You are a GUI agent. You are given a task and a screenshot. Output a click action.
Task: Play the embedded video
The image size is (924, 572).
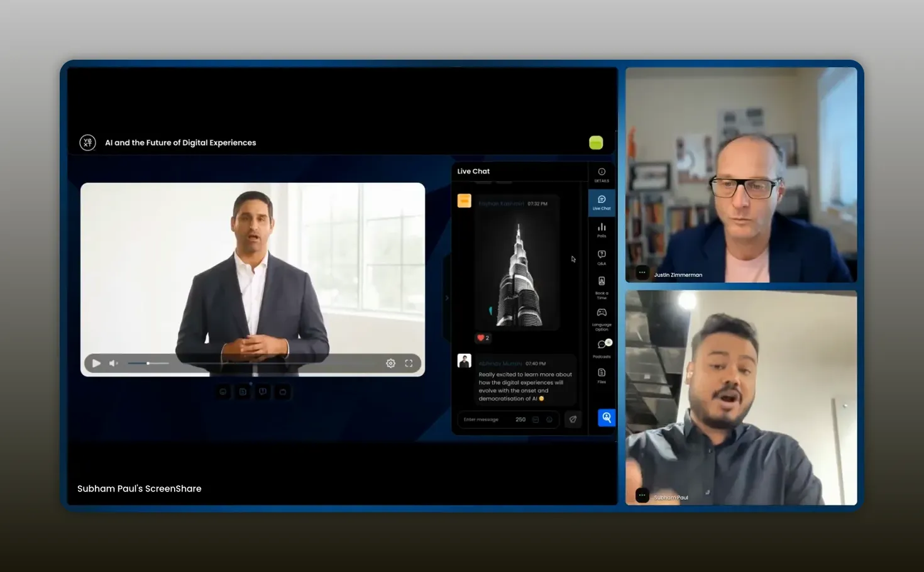[96, 363]
